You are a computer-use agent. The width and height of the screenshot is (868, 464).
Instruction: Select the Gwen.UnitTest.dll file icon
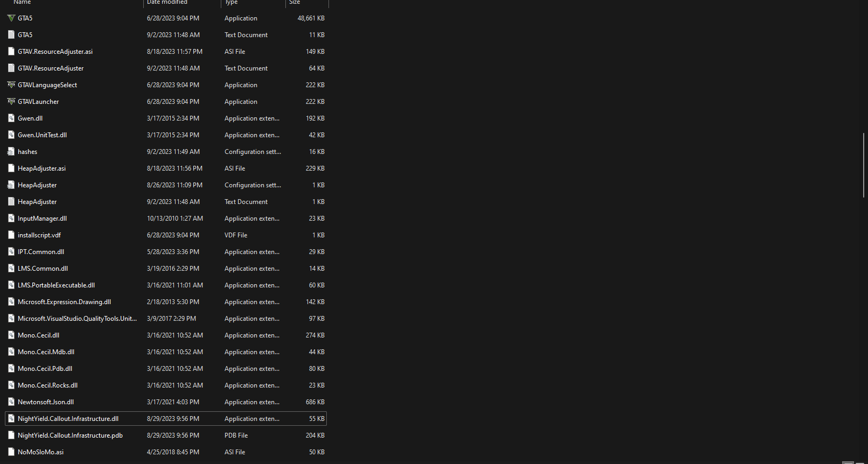11,135
